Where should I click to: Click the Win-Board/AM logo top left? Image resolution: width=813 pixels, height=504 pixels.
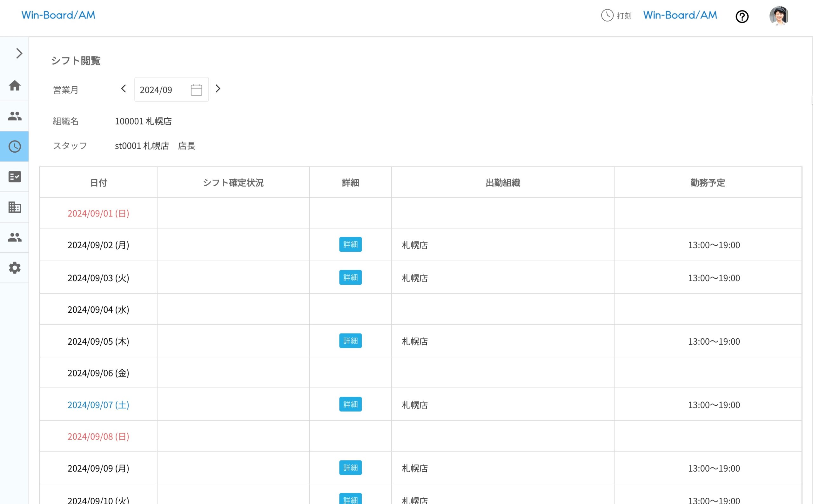[58, 15]
